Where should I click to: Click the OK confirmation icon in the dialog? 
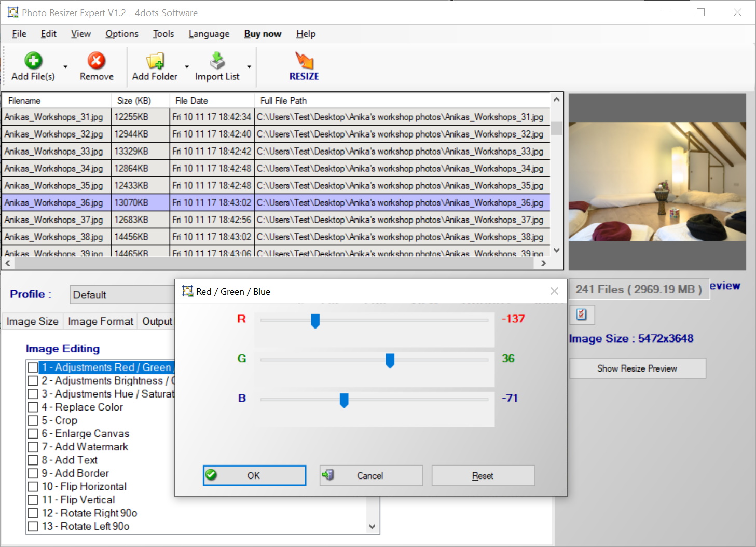[x=210, y=475]
